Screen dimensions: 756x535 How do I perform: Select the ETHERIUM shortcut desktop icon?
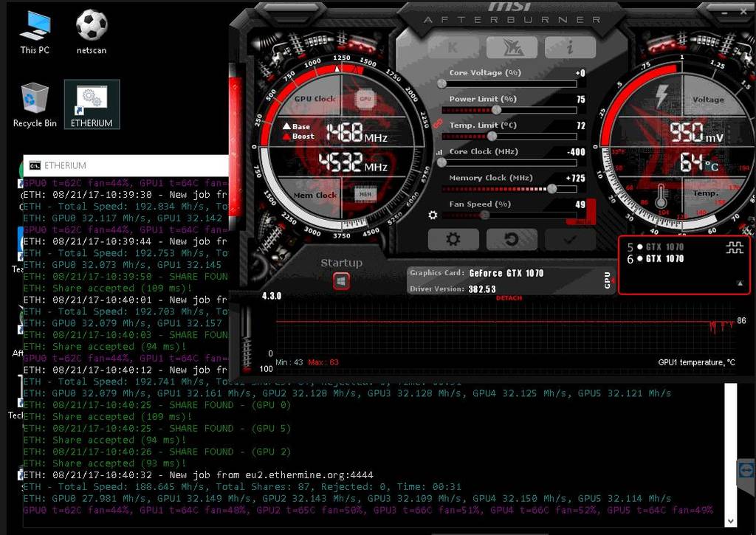point(92,105)
